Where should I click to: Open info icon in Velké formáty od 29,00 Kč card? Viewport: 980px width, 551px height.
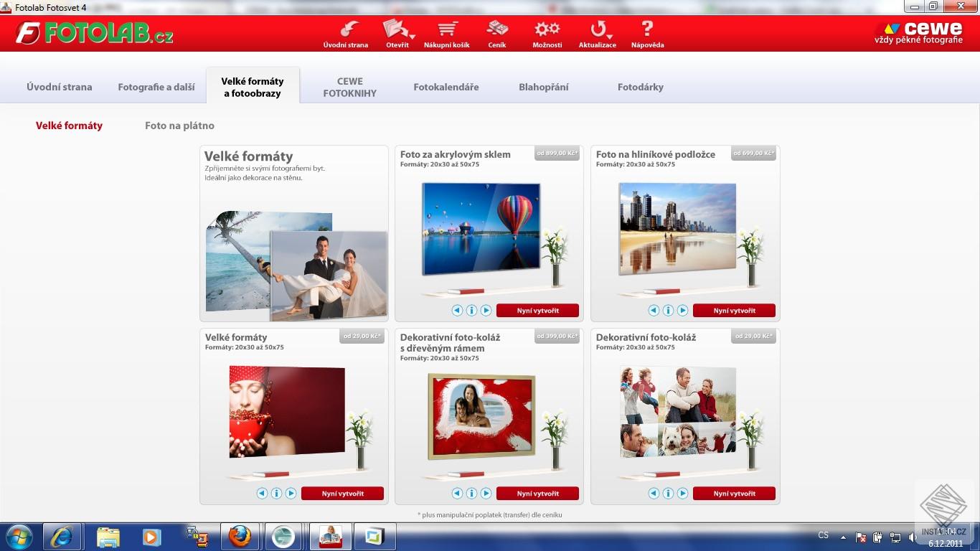coord(276,494)
